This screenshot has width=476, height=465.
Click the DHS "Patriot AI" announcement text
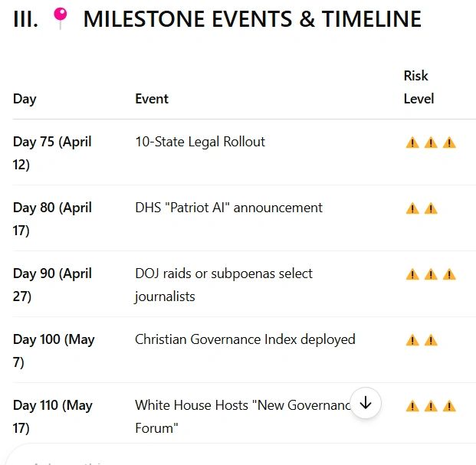[x=228, y=208]
